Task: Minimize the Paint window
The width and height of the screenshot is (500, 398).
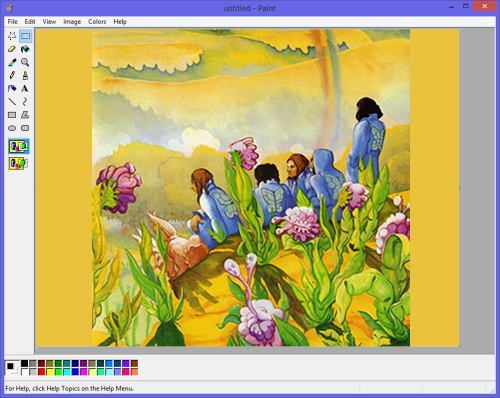Action: click(x=452, y=7)
